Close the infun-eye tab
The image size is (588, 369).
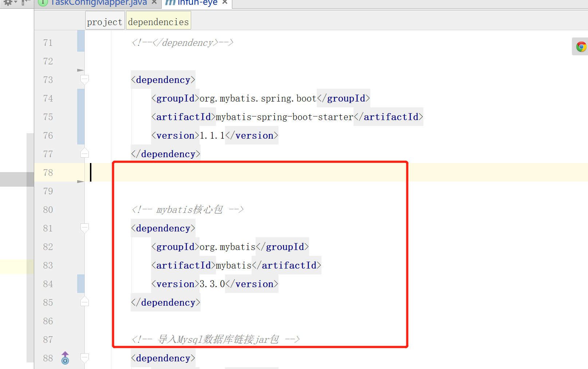[x=225, y=2]
